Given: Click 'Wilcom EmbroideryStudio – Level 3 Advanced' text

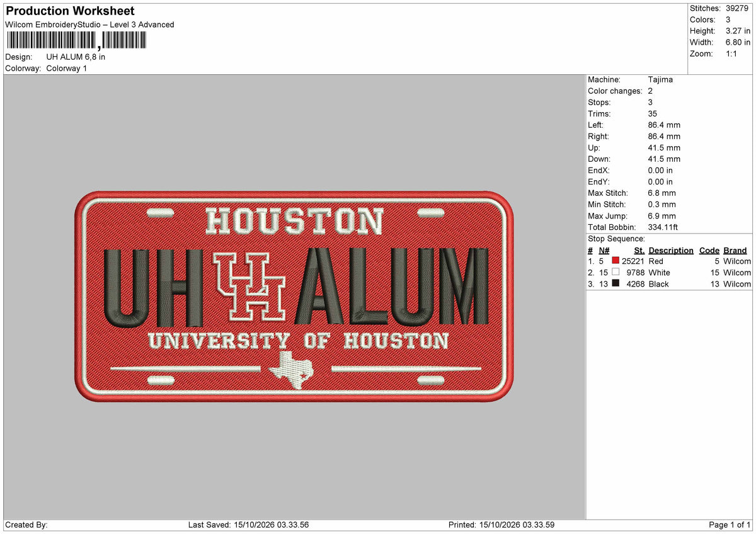Looking at the screenshot, I should [89, 25].
